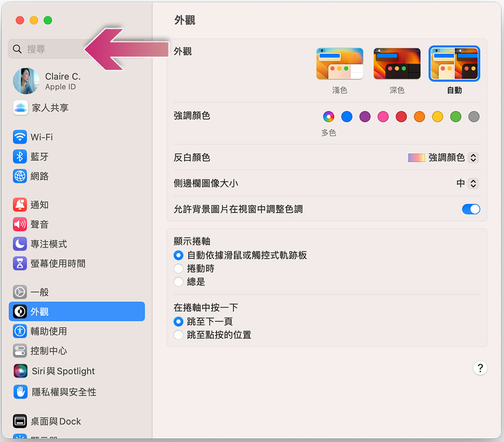Click Claire C. profile avatar
This screenshot has width=504, height=442.
point(26,81)
